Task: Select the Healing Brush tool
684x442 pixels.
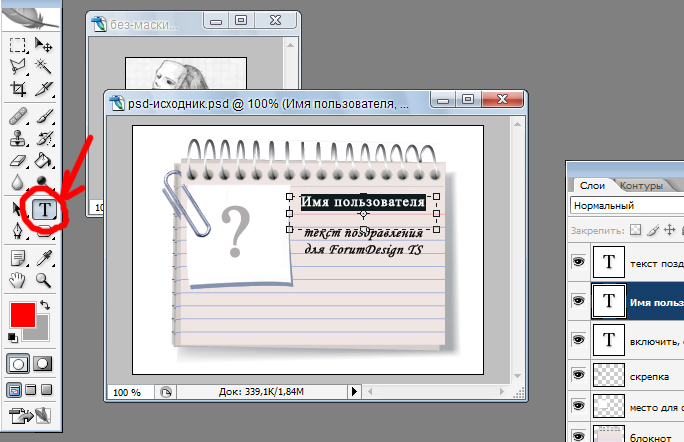Action: [18, 116]
